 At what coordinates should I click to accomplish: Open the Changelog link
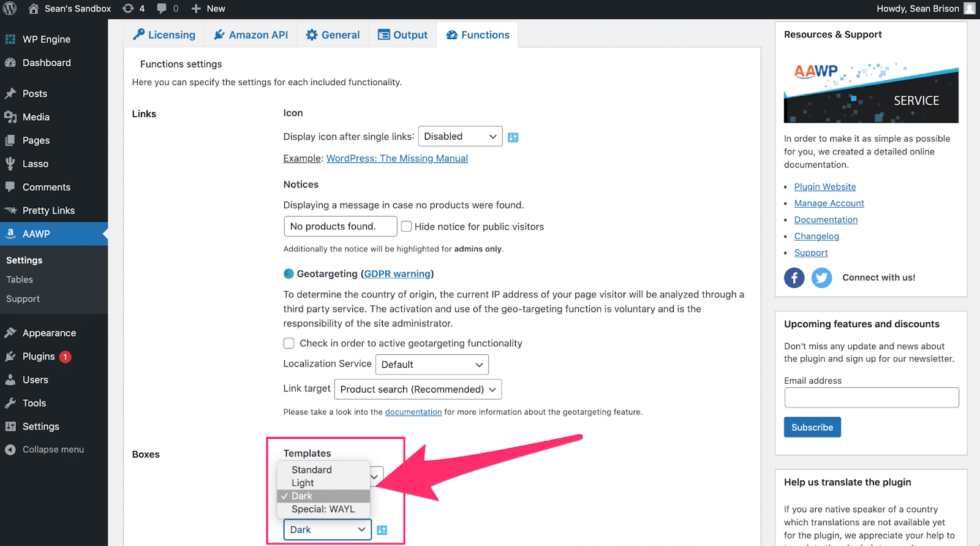816,237
